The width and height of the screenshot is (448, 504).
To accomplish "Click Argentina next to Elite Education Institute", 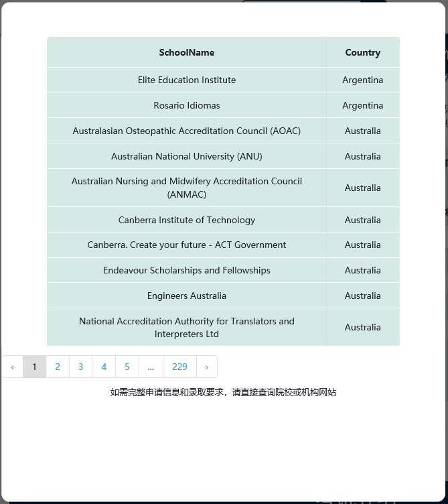I will (363, 80).
